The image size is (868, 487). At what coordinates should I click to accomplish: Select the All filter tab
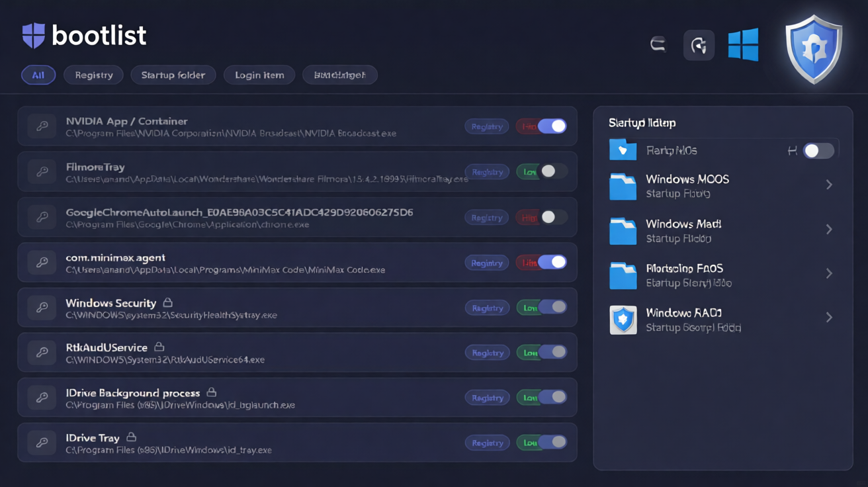pos(38,75)
